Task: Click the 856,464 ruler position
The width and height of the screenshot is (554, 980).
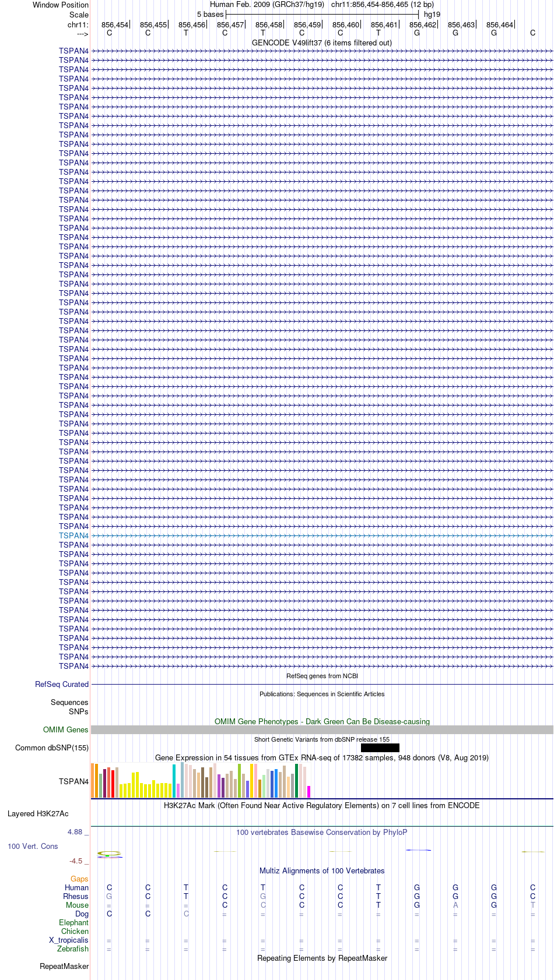Action: pyautogui.click(x=500, y=25)
